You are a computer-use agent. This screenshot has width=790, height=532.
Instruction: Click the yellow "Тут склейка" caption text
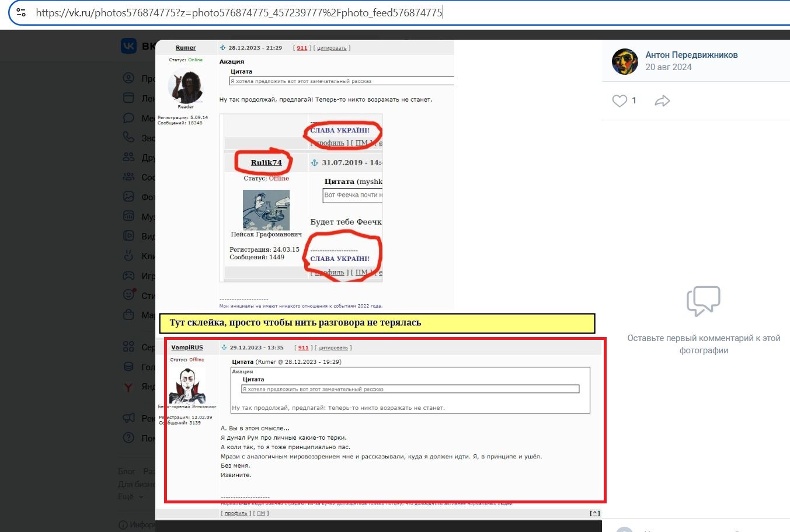[x=295, y=322]
